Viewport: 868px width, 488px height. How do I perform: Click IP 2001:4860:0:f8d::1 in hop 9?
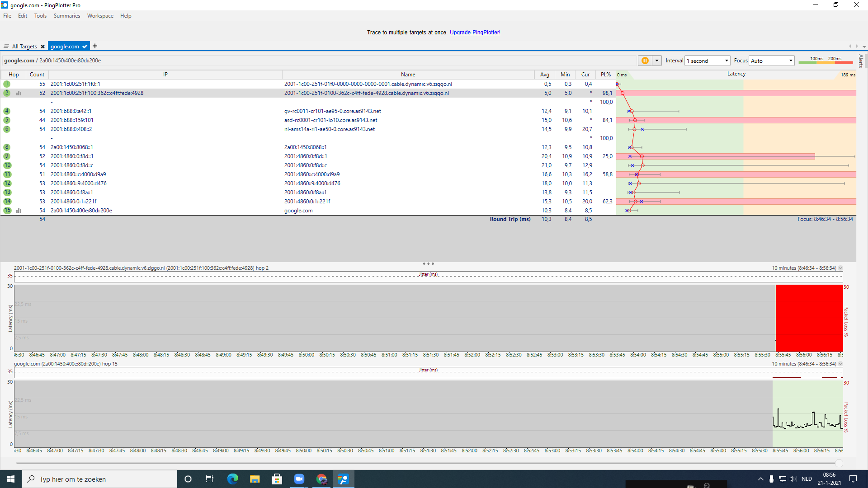(72, 156)
